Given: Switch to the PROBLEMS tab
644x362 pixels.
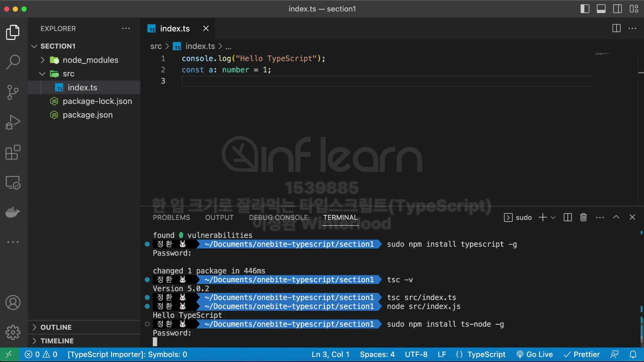Looking at the screenshot, I should (x=171, y=218).
